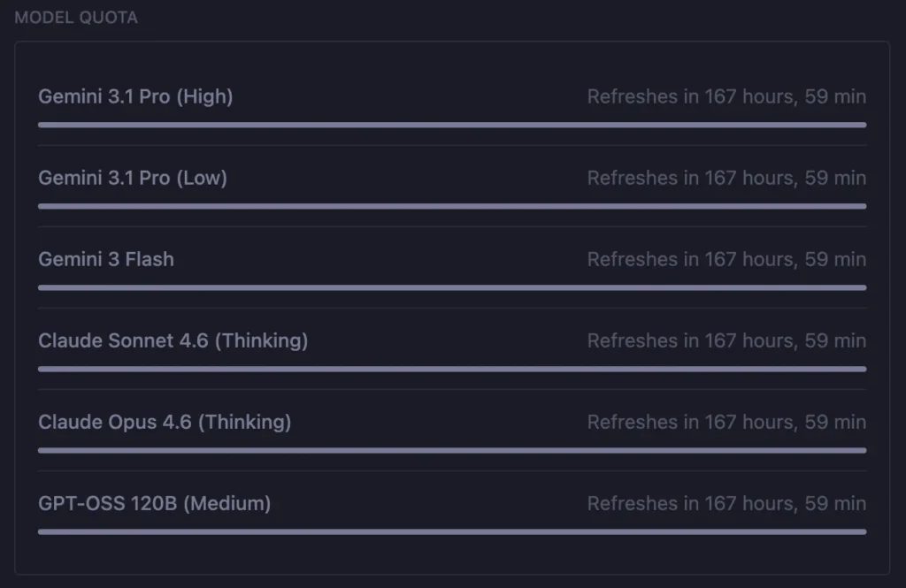
Task: Click the MODEL QUOTA section heading
Action: (76, 18)
